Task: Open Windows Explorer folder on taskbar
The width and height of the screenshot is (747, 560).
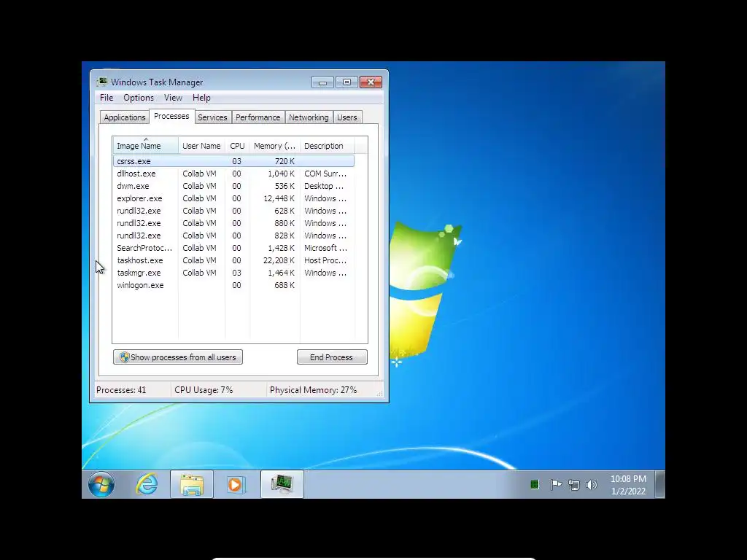Action: [192, 484]
